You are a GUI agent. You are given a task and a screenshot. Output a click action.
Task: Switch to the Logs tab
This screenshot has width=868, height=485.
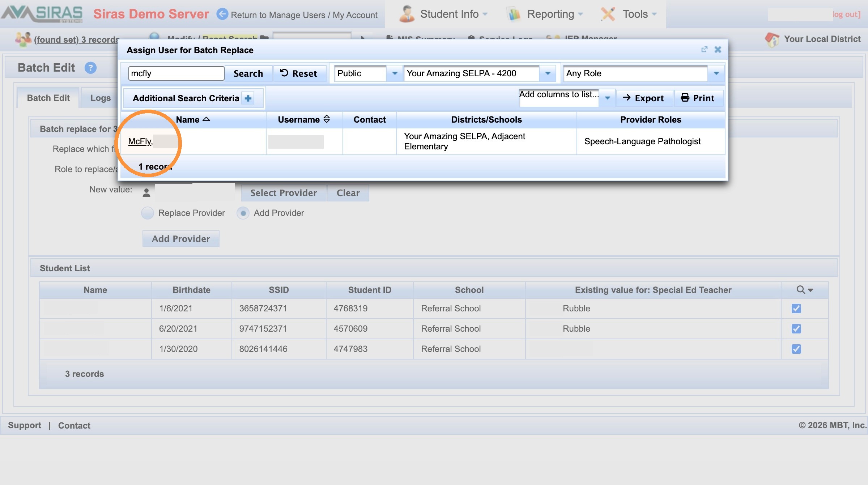101,98
